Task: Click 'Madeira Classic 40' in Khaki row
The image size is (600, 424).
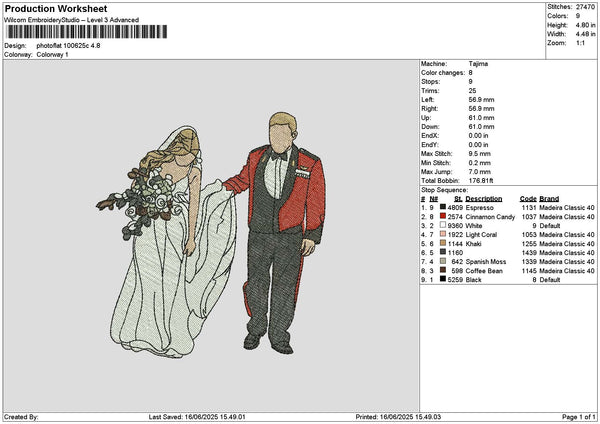Action: 567,244
